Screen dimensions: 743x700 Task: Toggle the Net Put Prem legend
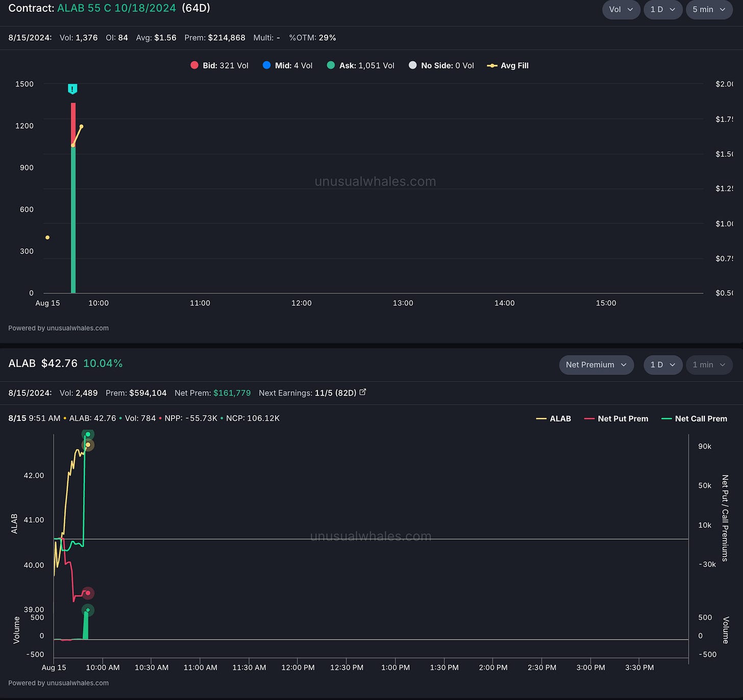tap(616, 418)
